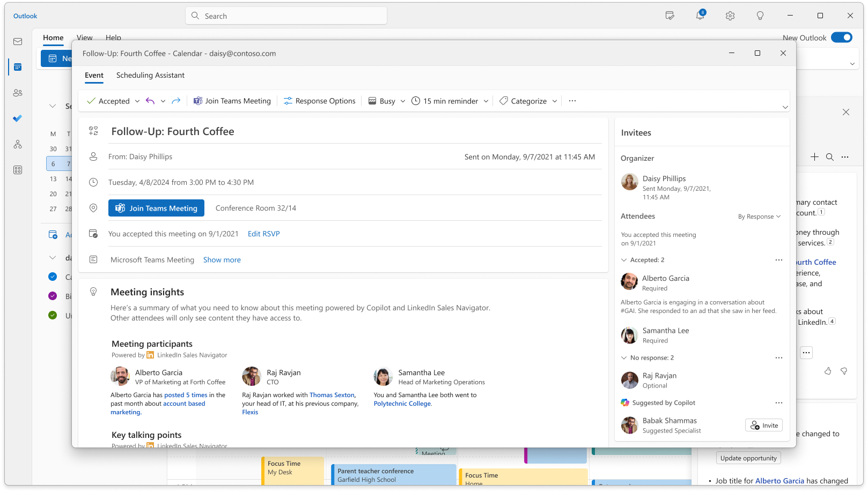This screenshot has width=868, height=492.
Task: Toggle green calendar checkbox in sidebar
Action: [53, 315]
